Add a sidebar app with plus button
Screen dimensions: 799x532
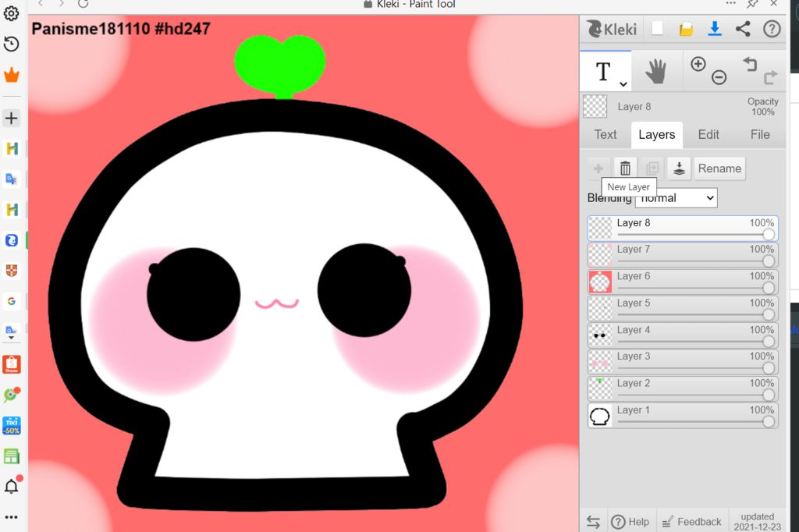11,119
